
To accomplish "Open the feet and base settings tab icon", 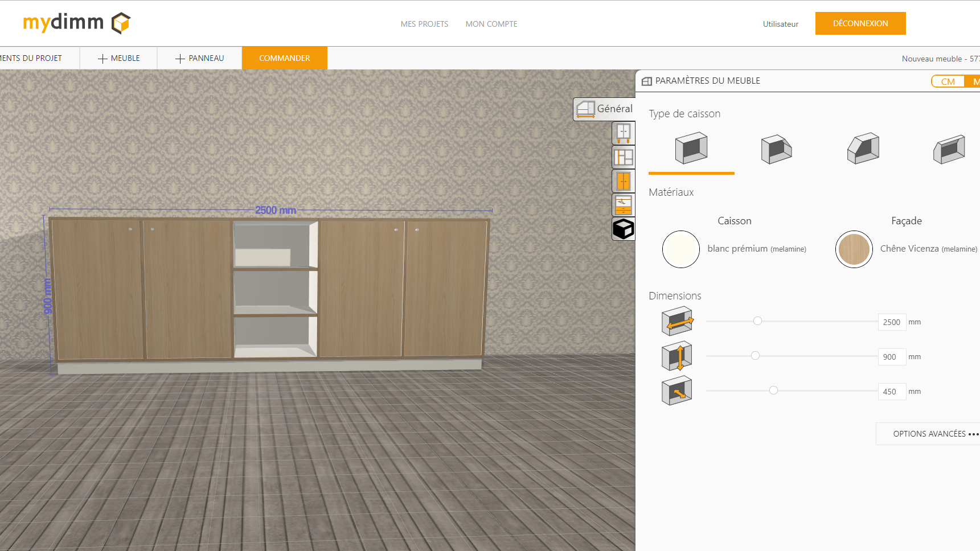I will (x=623, y=133).
